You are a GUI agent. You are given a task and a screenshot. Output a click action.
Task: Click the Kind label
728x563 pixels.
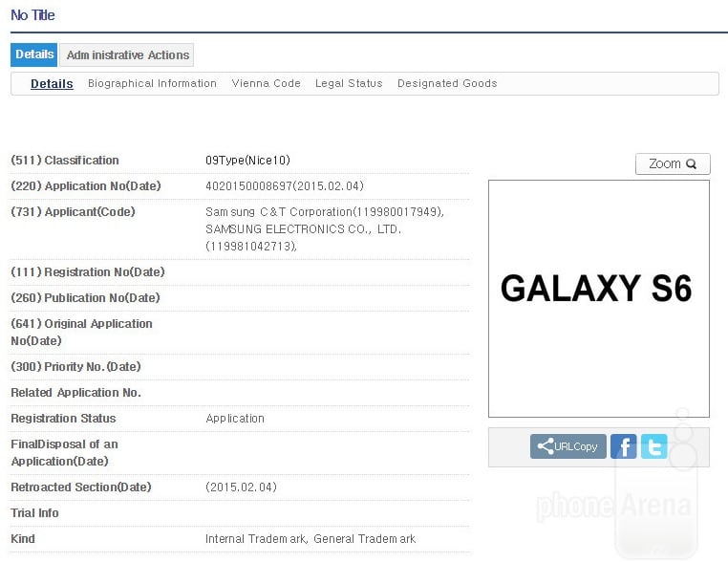pyautogui.click(x=23, y=539)
